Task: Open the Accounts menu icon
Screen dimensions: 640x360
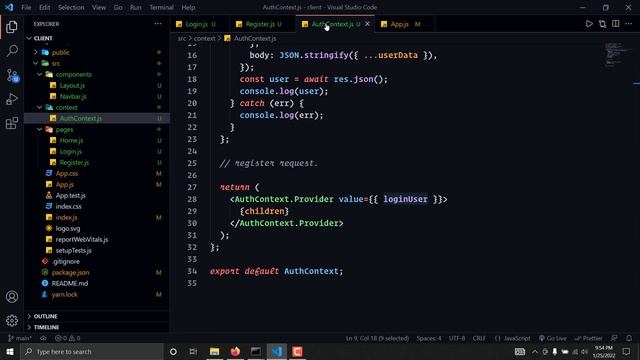Action: tap(12, 297)
